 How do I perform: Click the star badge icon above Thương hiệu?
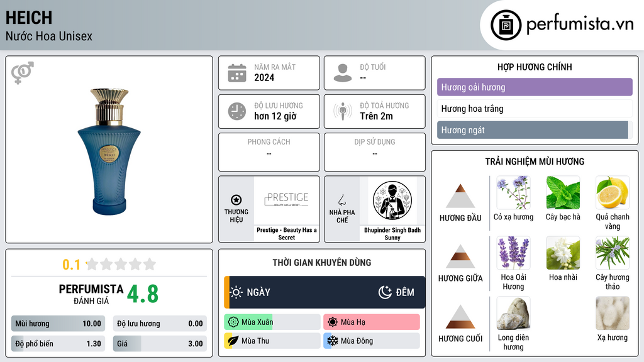click(x=236, y=200)
